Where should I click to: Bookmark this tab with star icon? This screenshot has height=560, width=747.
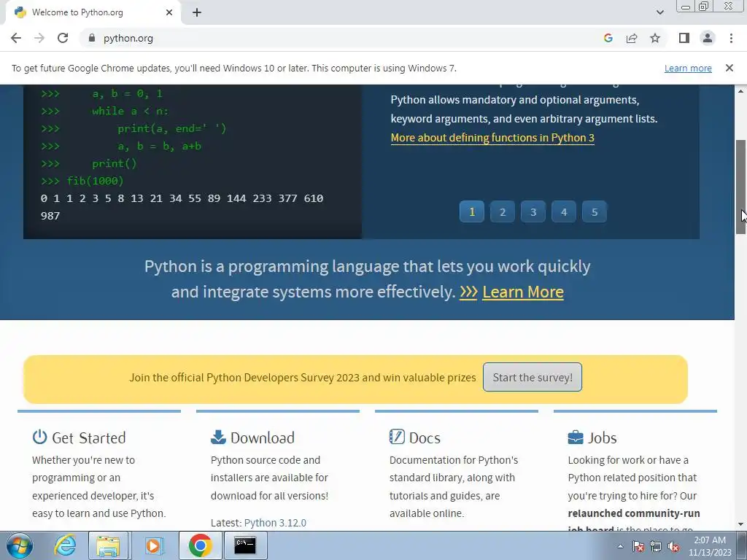655,38
